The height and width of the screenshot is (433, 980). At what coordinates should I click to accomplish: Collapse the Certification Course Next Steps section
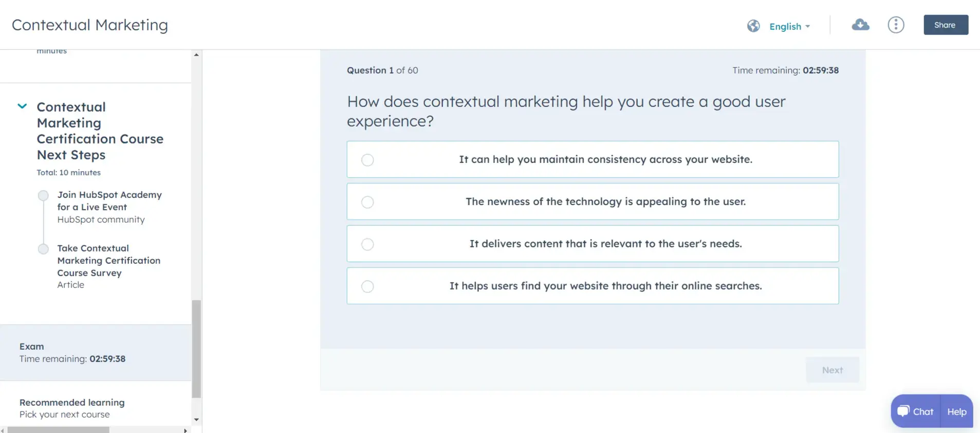click(x=22, y=106)
